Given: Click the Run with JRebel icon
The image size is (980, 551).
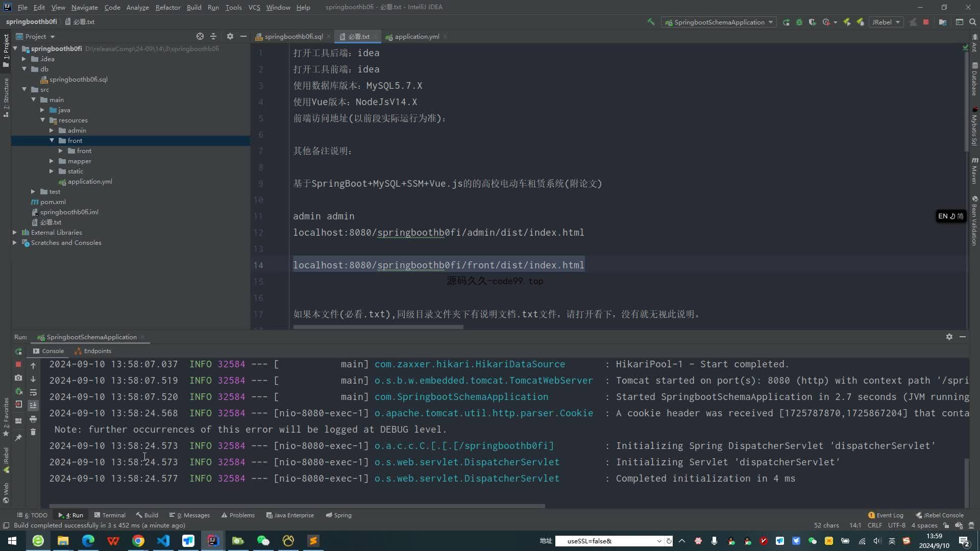Looking at the screenshot, I should tap(847, 22).
